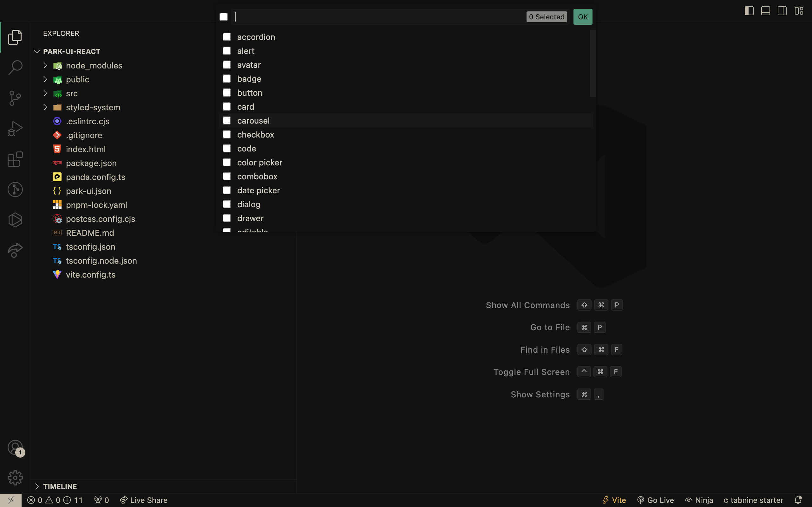Click Go Live in the status bar
The height and width of the screenshot is (507, 812).
[x=655, y=500]
